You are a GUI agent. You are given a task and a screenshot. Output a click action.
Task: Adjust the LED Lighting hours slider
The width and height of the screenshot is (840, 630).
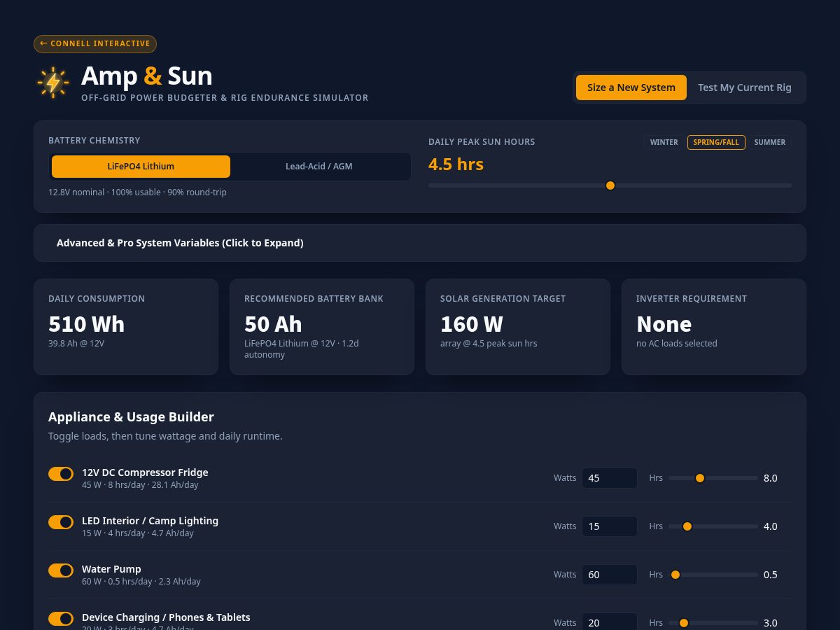(713, 526)
